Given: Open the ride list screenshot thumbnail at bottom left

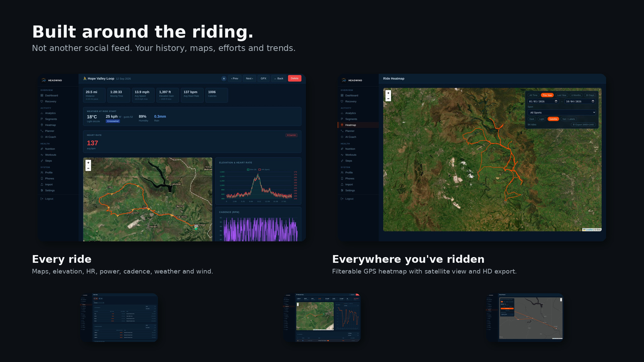Looking at the screenshot, I should coord(119,318).
